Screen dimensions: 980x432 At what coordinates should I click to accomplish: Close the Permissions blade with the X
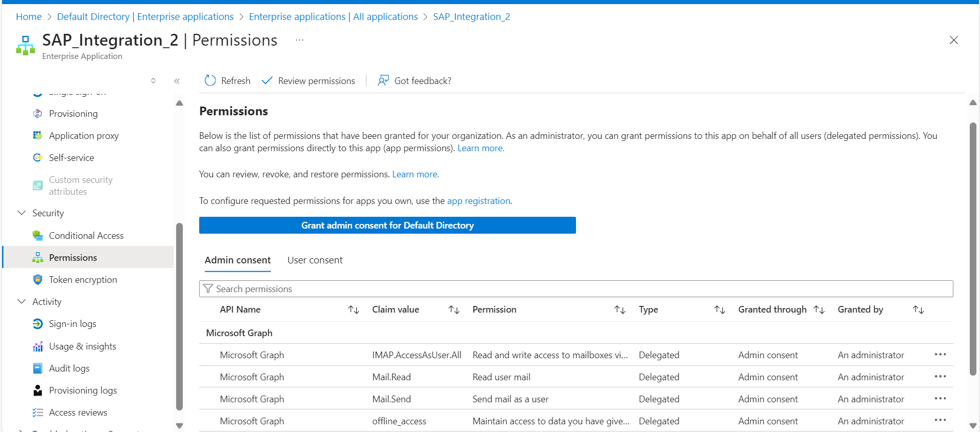click(953, 40)
